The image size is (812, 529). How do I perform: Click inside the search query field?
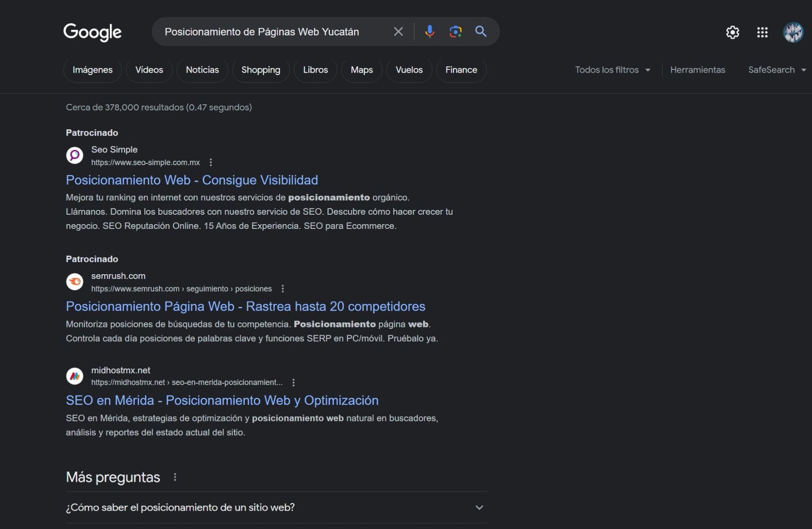coord(262,32)
